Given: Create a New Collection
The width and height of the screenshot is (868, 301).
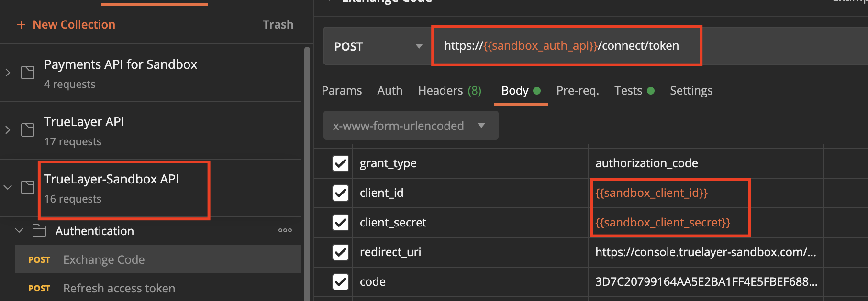Looking at the screenshot, I should 66,25.
